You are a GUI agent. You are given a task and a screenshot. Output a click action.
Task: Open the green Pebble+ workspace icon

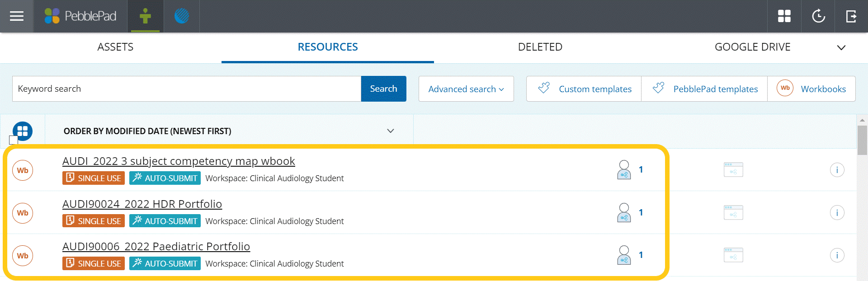(x=145, y=16)
